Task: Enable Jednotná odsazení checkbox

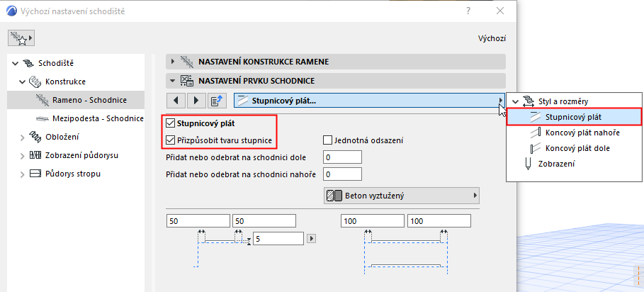Action: (x=328, y=140)
